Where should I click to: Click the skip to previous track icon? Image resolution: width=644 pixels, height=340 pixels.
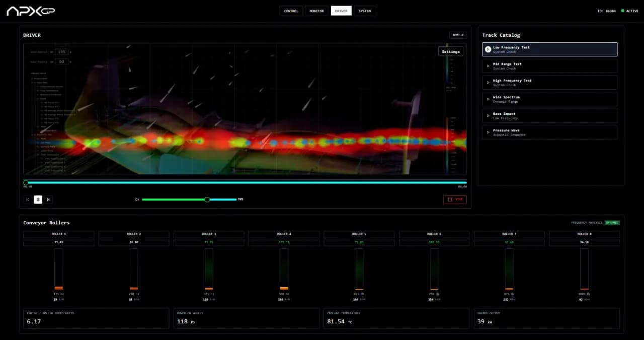28,199
